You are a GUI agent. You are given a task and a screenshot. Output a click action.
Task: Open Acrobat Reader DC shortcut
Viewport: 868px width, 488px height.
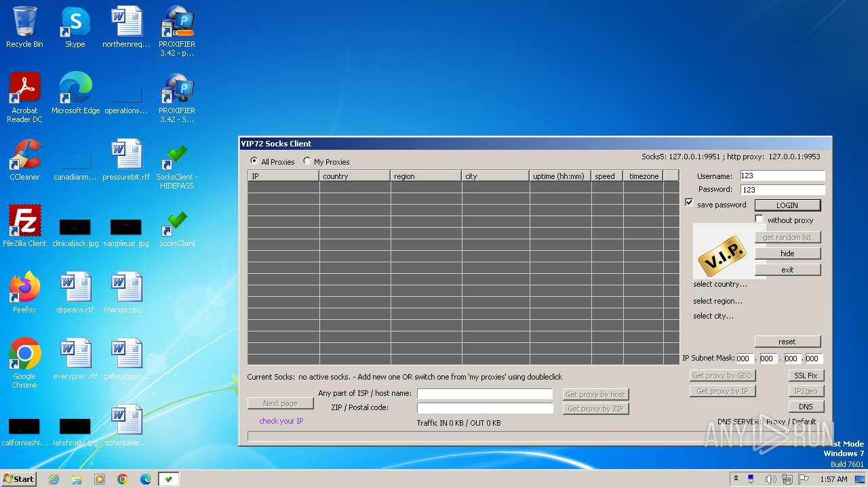tap(24, 98)
